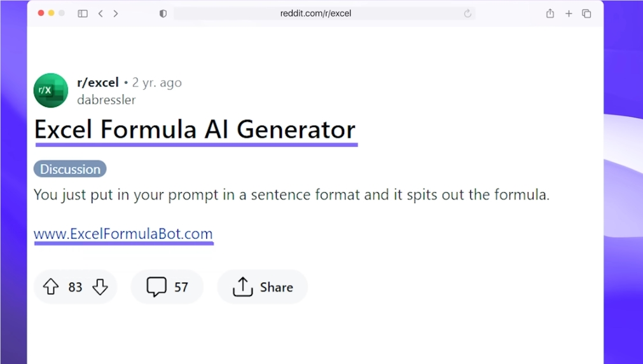The image size is (643, 364).
Task: Select the Discussion flair tag
Action: (x=70, y=169)
